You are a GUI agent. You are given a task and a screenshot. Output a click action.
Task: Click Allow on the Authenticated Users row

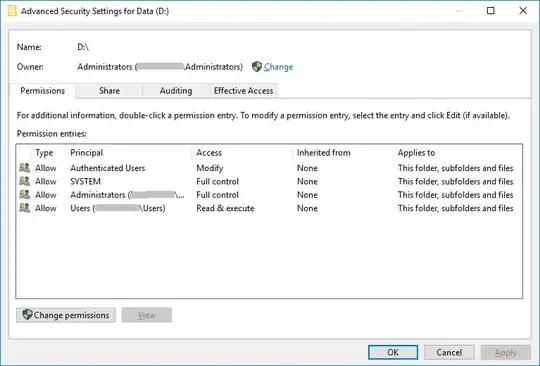coord(46,168)
